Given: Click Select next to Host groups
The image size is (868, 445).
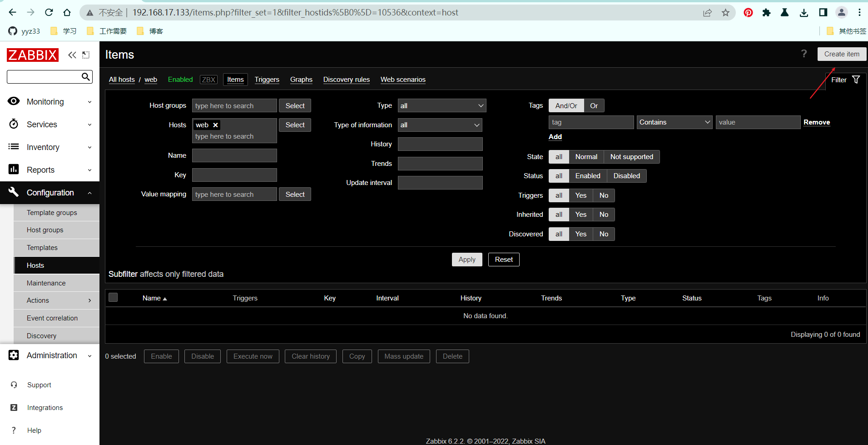Looking at the screenshot, I should click(x=295, y=105).
